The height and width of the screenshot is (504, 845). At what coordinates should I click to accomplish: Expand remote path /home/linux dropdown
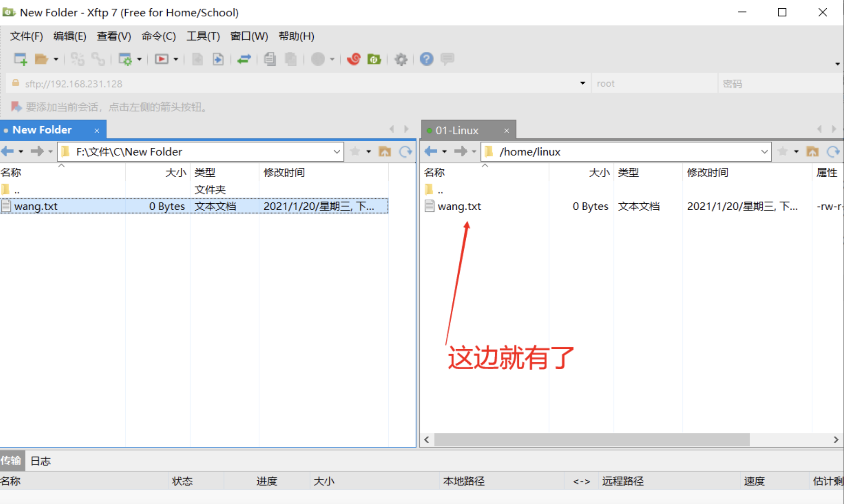point(764,152)
